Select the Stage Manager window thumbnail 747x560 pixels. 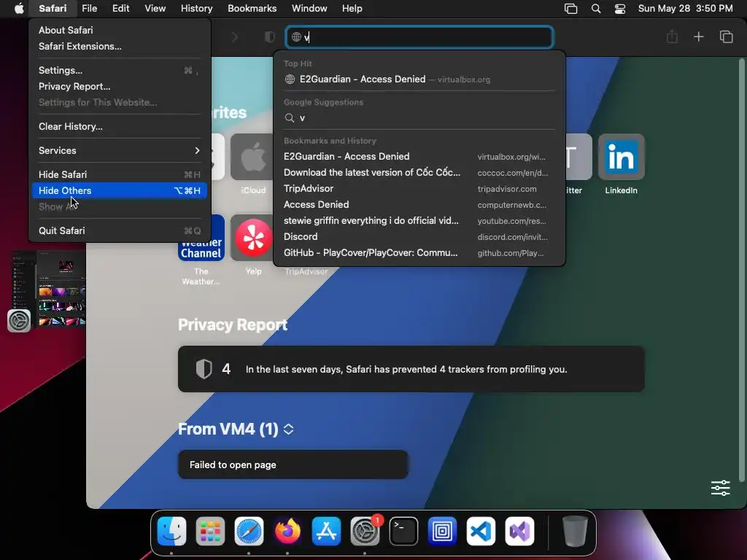tap(49, 289)
